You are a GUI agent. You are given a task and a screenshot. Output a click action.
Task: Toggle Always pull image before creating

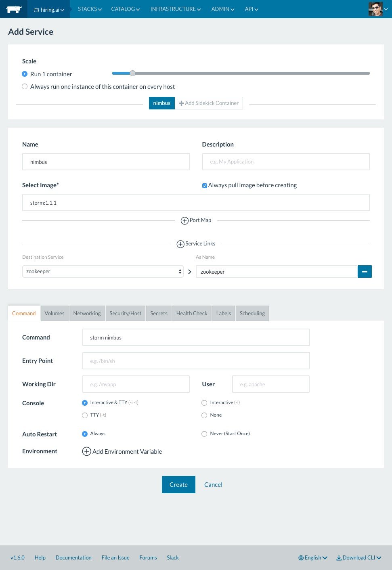coord(205,185)
